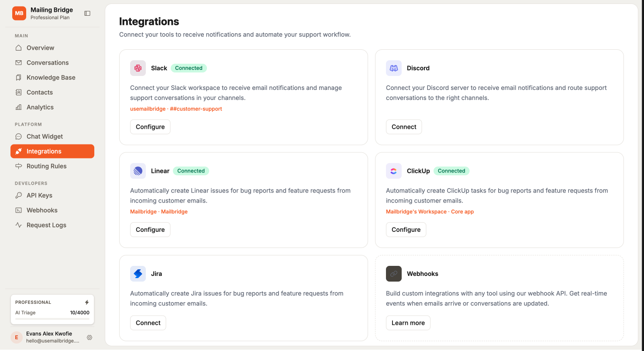Click the Jira logo icon
This screenshot has width=644, height=351.
(x=138, y=274)
